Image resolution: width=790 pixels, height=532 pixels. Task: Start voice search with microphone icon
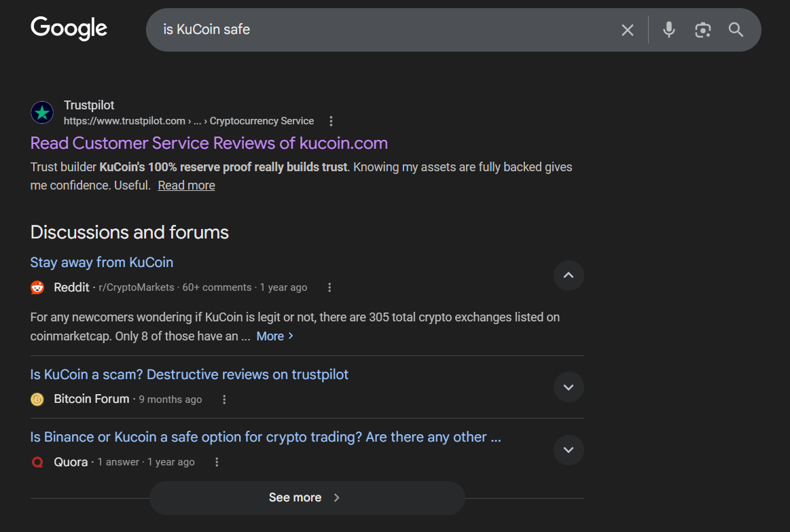tap(668, 30)
